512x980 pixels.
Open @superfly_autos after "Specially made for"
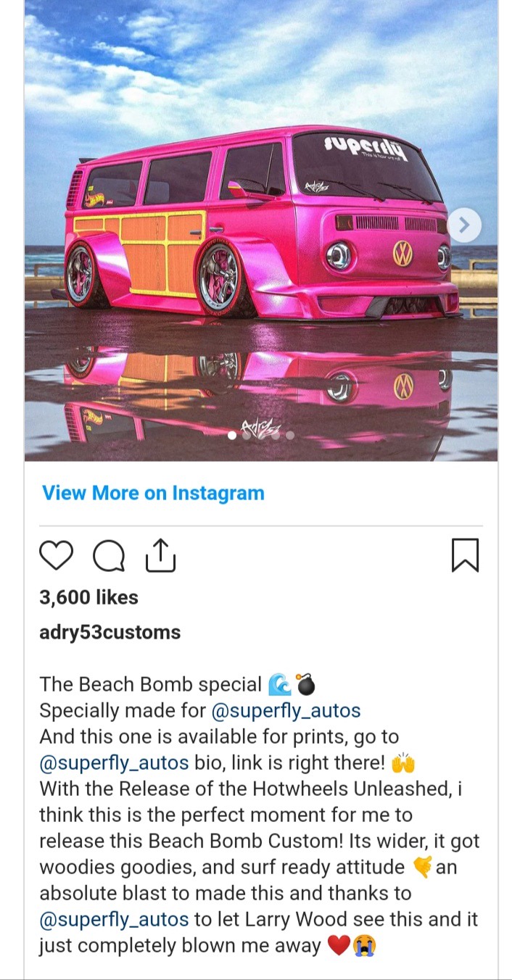pos(286,710)
